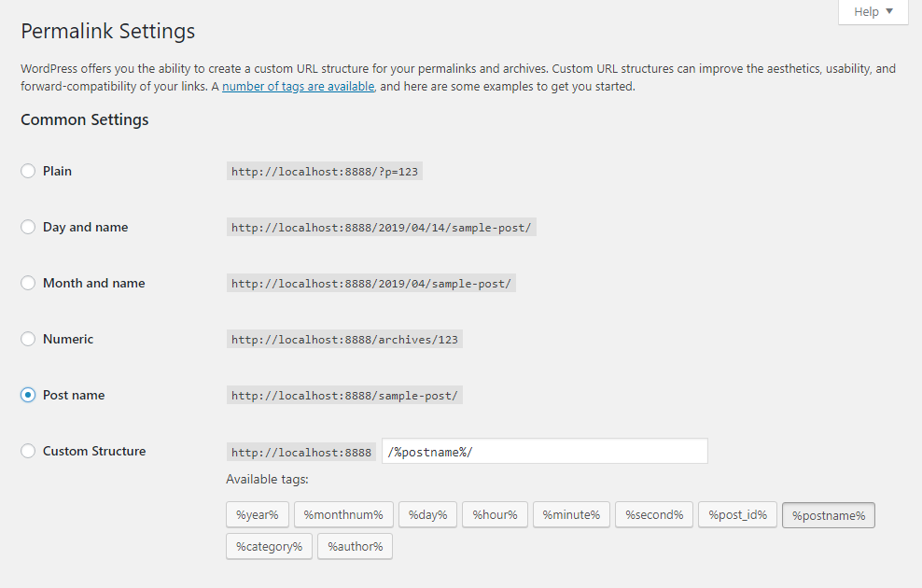The width and height of the screenshot is (922, 588).
Task: Toggle the %postname% tag button
Action: point(828,515)
